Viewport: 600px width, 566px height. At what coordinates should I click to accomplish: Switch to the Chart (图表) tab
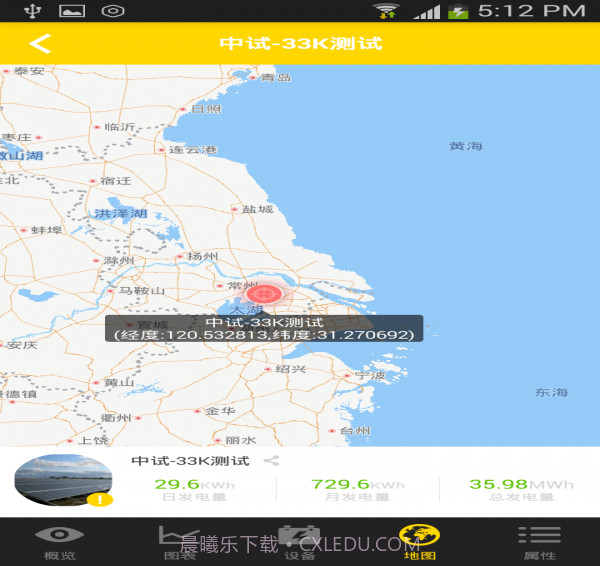point(179,539)
